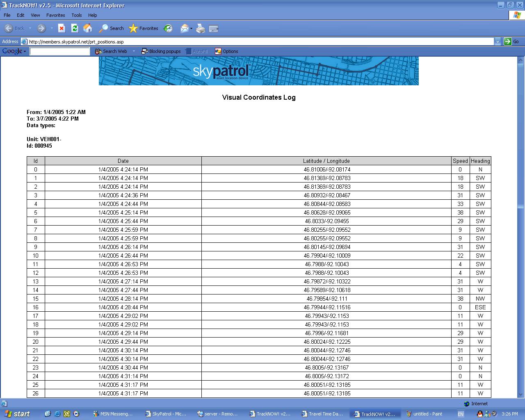Open the Favorites menu
This screenshot has width=525, height=420.
pyautogui.click(x=55, y=15)
